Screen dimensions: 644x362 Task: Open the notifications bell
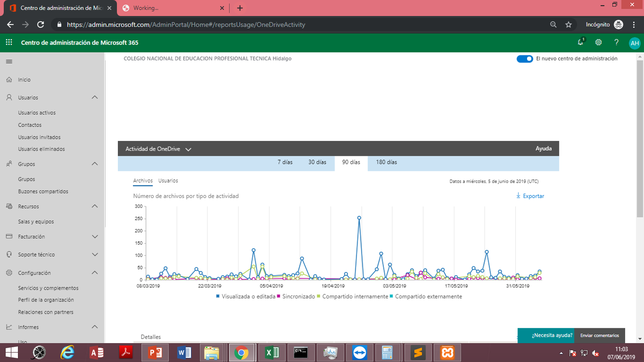pos(581,43)
